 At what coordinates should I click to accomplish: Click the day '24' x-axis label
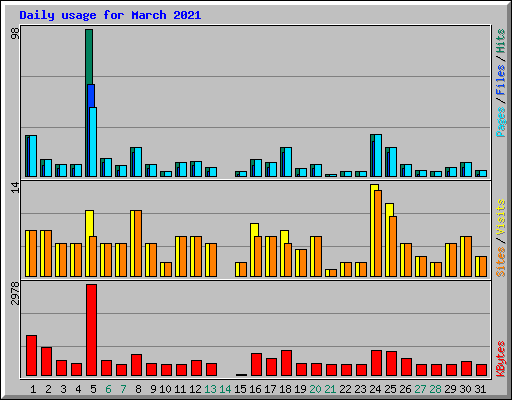375,389
